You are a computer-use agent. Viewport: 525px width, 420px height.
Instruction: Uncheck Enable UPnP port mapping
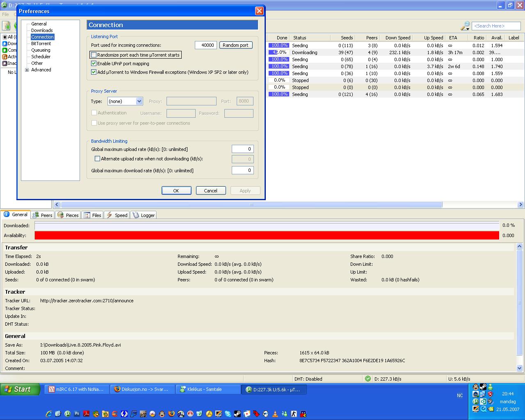[x=94, y=64]
